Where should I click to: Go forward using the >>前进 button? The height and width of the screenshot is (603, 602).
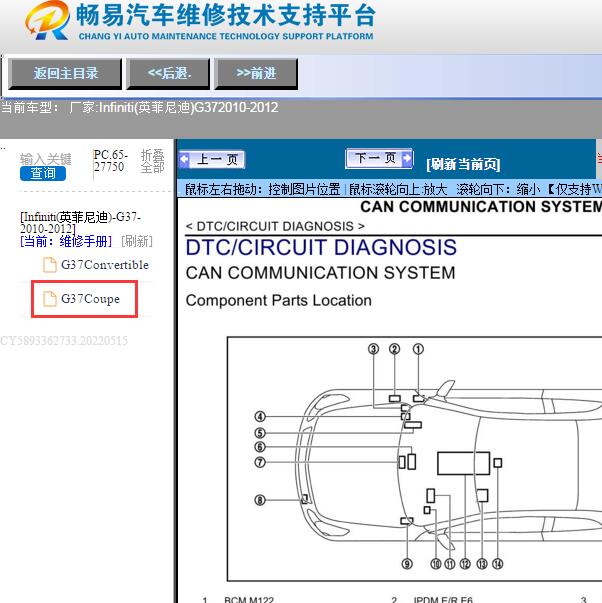256,73
